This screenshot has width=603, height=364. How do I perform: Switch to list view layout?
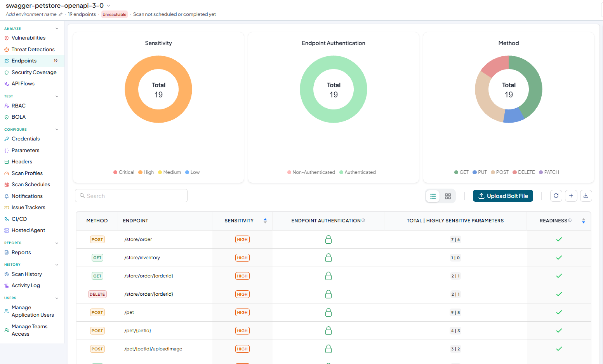[433, 196]
